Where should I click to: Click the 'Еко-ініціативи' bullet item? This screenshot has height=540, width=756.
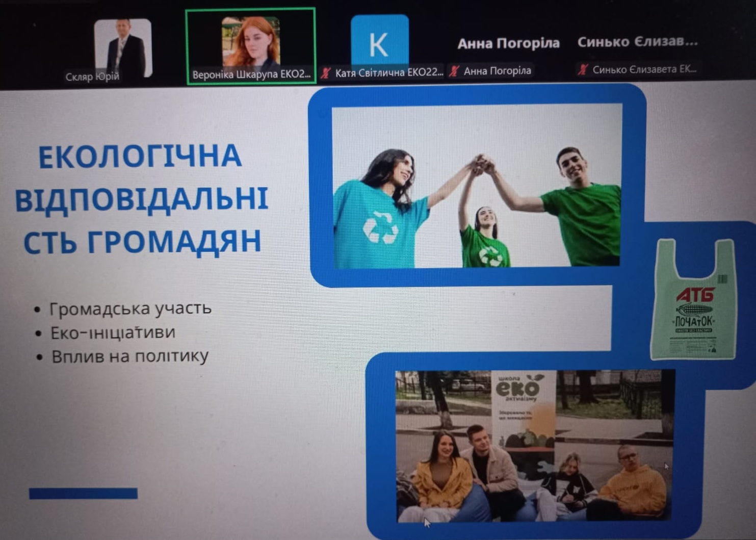tap(113, 332)
